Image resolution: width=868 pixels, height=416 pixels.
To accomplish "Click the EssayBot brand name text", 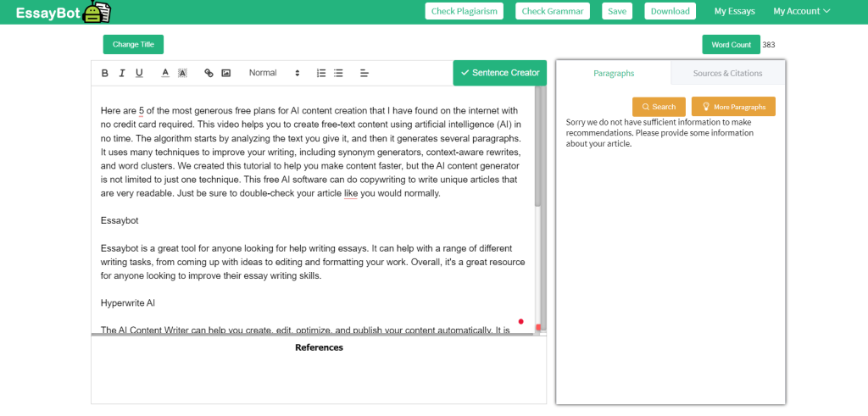I will coord(47,12).
